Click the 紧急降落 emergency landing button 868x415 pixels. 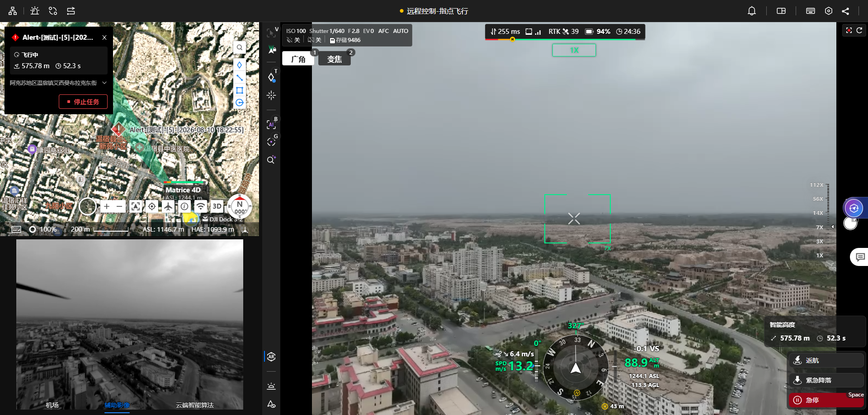(826, 380)
